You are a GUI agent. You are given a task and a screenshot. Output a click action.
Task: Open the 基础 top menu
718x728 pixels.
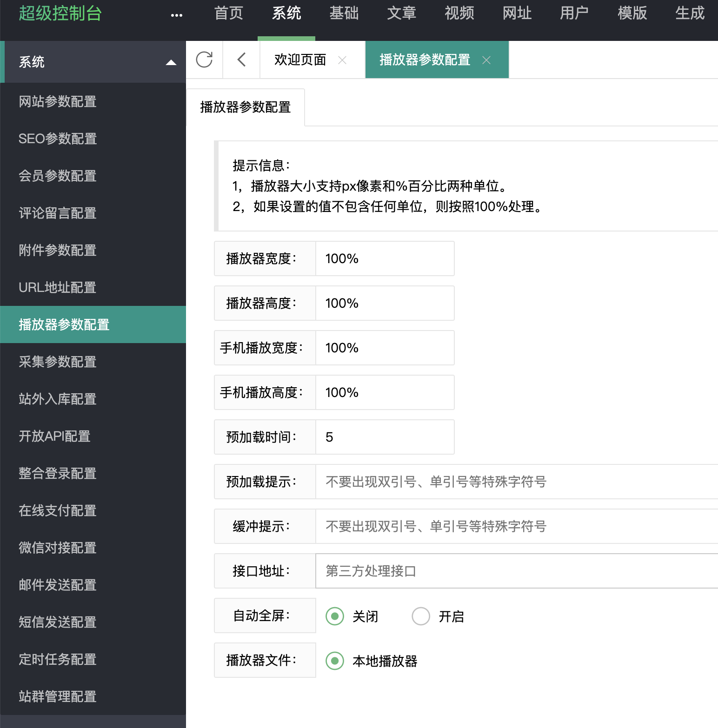pyautogui.click(x=344, y=13)
